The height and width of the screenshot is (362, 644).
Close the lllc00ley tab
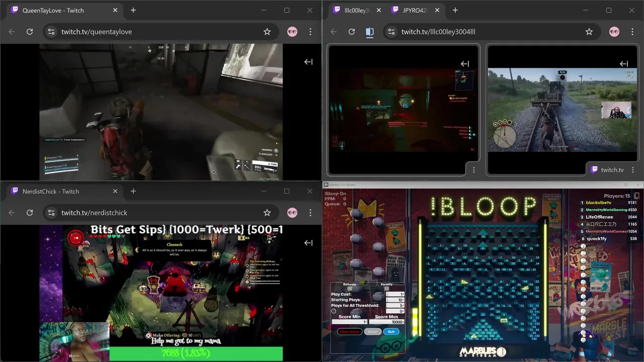[x=379, y=10]
